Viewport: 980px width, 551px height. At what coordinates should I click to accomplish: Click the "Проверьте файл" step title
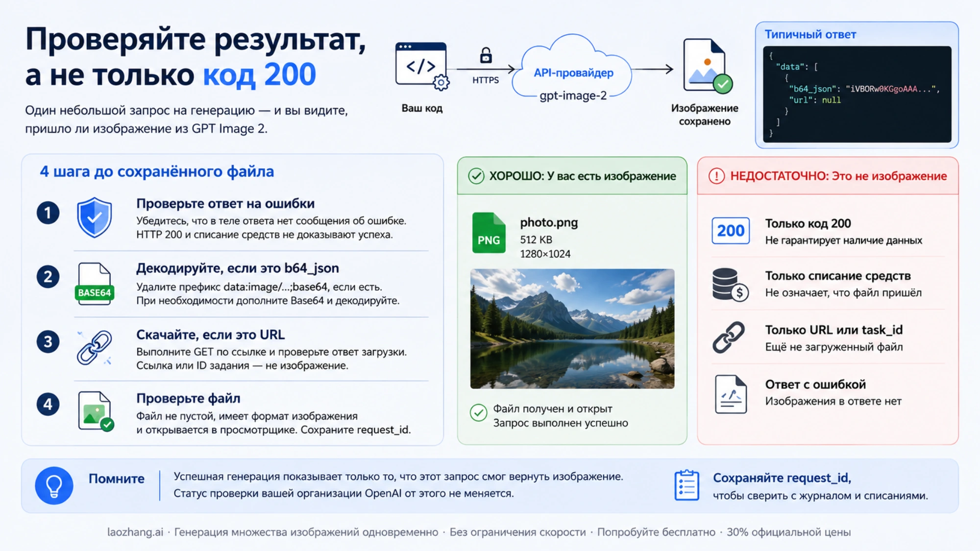[x=188, y=398]
